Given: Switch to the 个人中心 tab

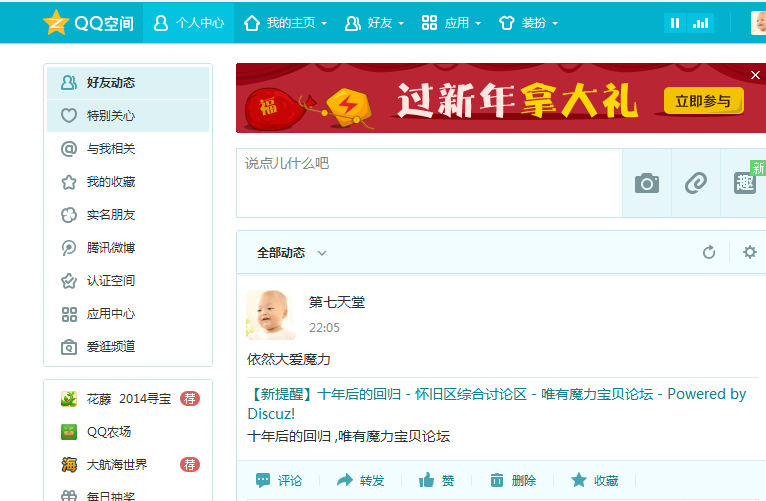Looking at the screenshot, I should pos(189,22).
